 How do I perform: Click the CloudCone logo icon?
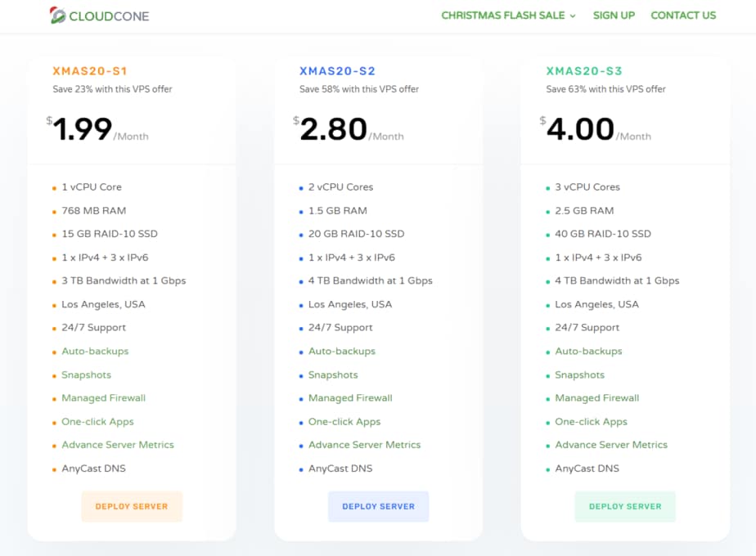pos(58,16)
